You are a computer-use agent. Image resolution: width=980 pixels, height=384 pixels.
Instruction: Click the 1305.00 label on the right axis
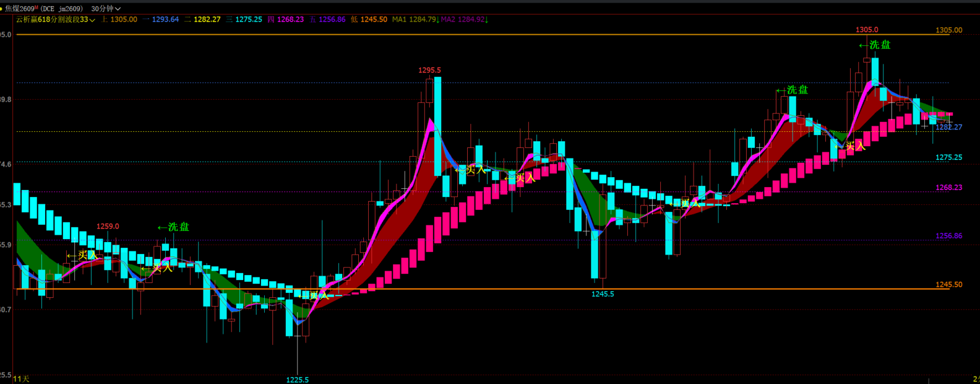click(x=949, y=30)
